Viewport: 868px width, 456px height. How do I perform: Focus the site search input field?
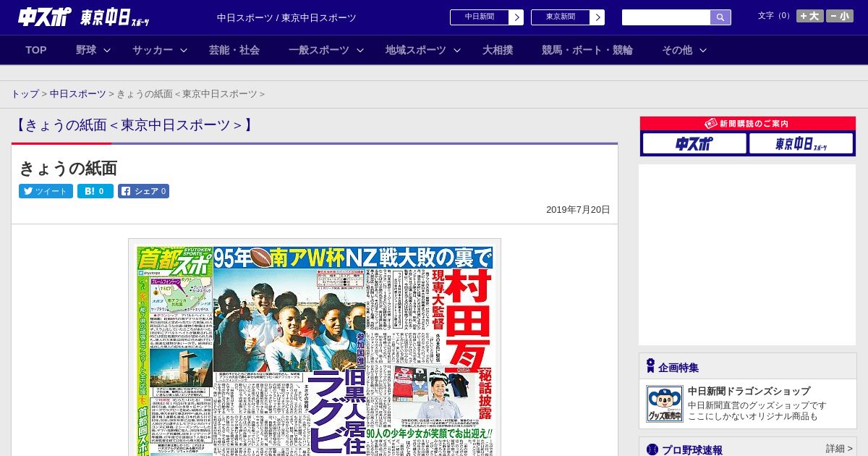(665, 17)
